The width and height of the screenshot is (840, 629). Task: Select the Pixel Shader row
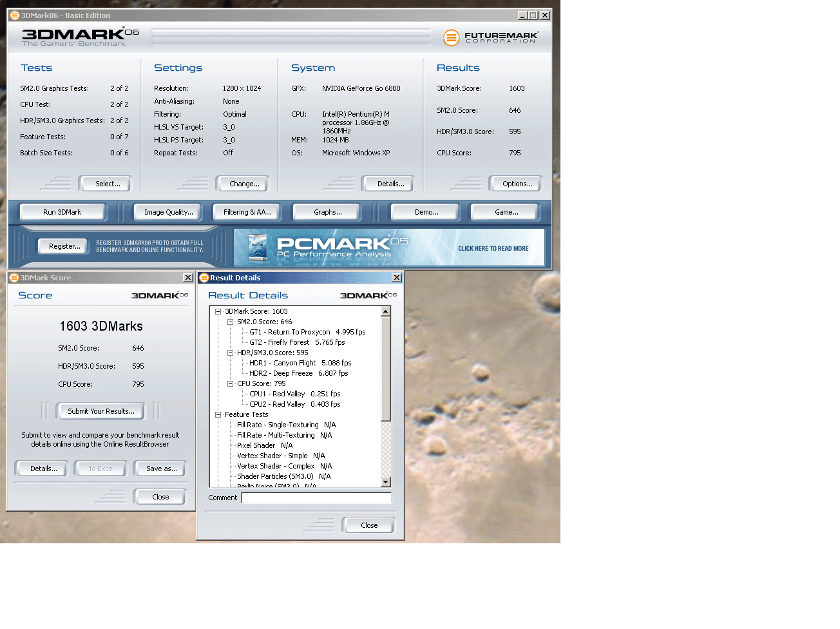click(265, 445)
